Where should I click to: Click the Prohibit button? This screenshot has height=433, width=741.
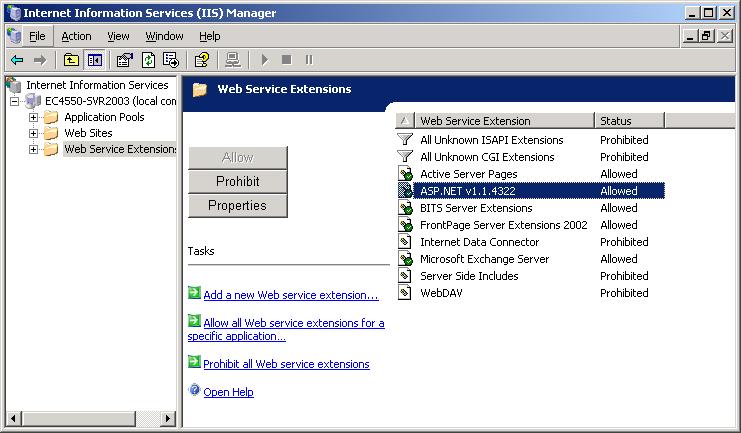[238, 182]
